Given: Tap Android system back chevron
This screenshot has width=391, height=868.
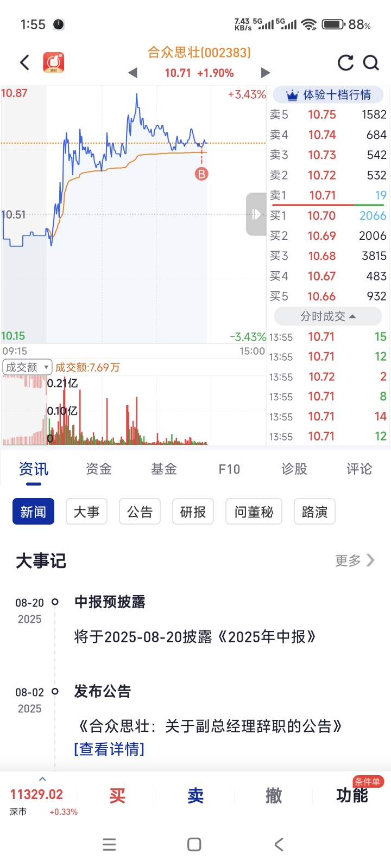Looking at the screenshot, I should 279,845.
